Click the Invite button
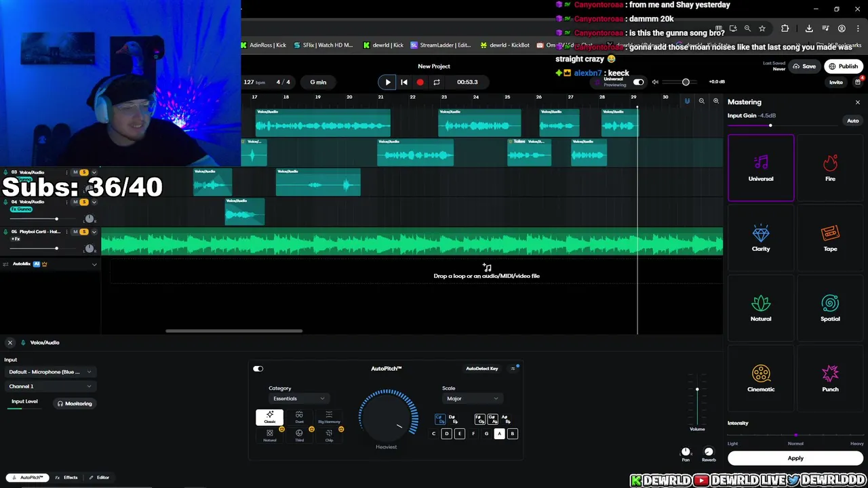 tap(835, 83)
